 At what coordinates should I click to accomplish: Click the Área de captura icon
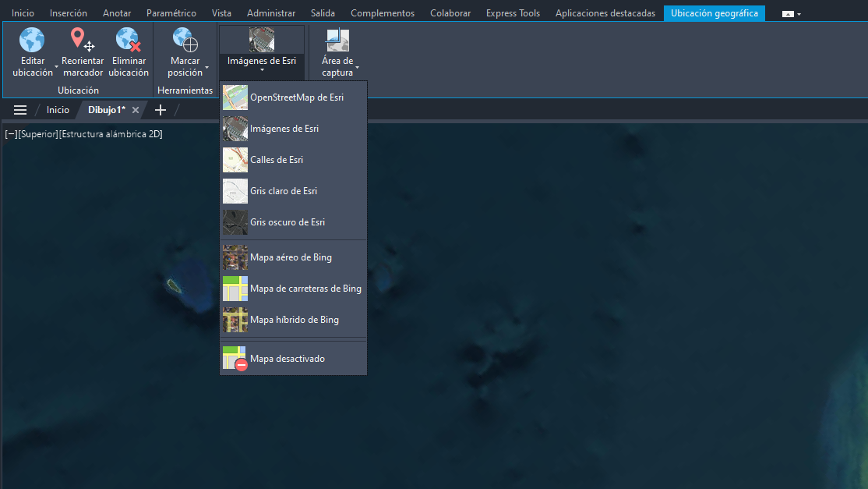pyautogui.click(x=337, y=40)
